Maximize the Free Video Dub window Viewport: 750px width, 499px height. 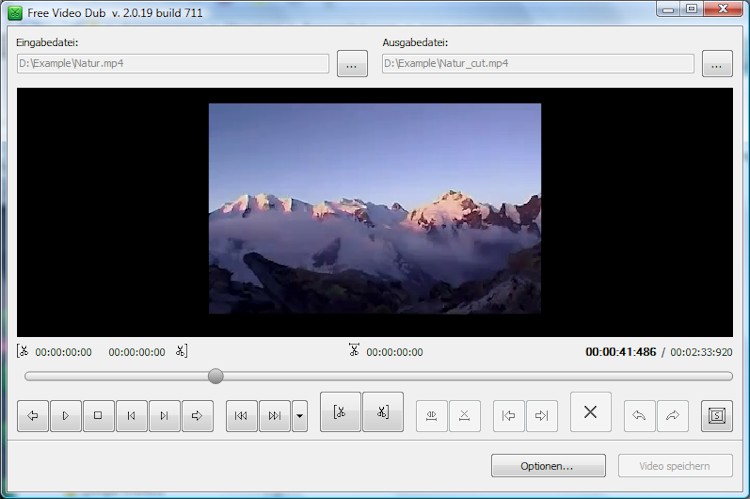point(691,9)
